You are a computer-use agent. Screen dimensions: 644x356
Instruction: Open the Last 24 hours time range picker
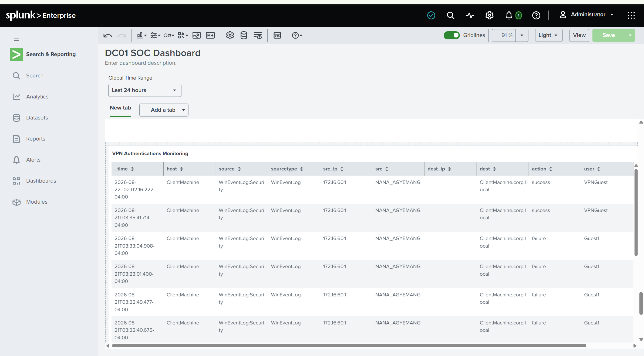click(145, 90)
